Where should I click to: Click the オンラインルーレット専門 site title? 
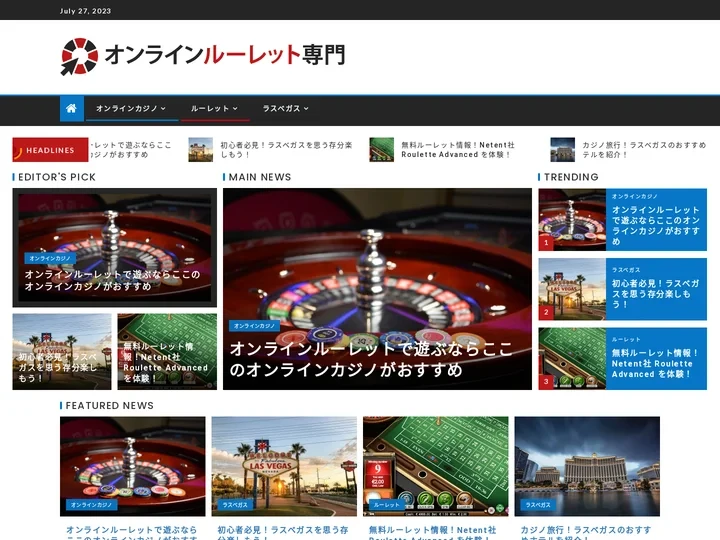[x=225, y=55]
